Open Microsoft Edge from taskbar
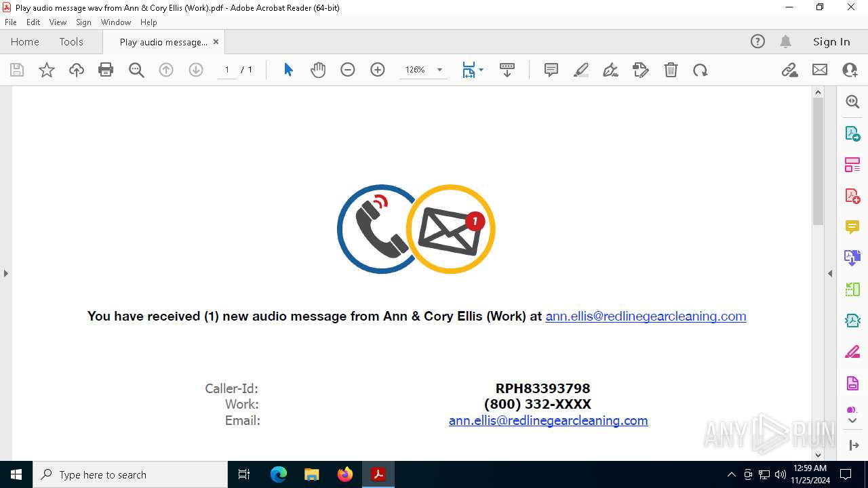The width and height of the screenshot is (868, 488). click(279, 474)
